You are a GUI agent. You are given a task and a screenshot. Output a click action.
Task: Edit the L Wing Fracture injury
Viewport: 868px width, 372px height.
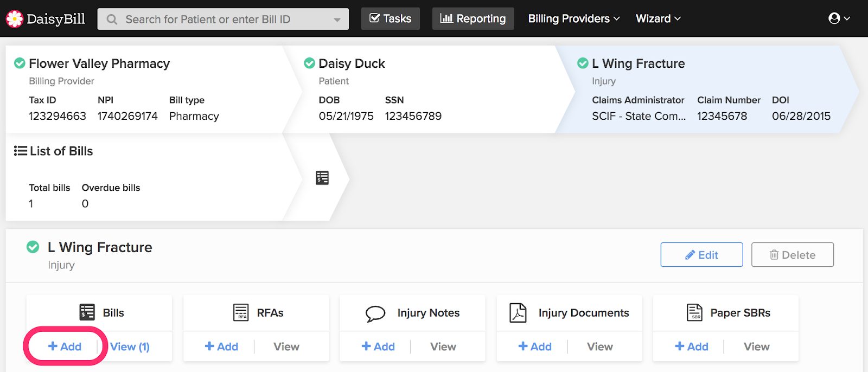701,255
